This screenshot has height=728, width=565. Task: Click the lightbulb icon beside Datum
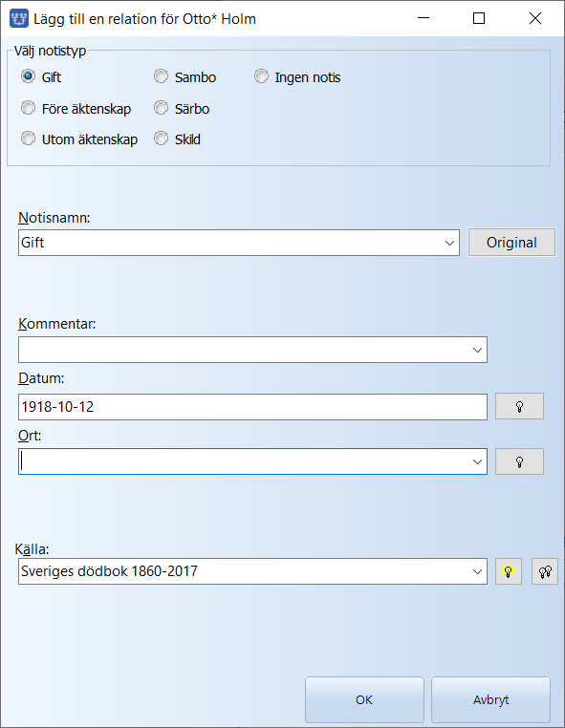[519, 407]
